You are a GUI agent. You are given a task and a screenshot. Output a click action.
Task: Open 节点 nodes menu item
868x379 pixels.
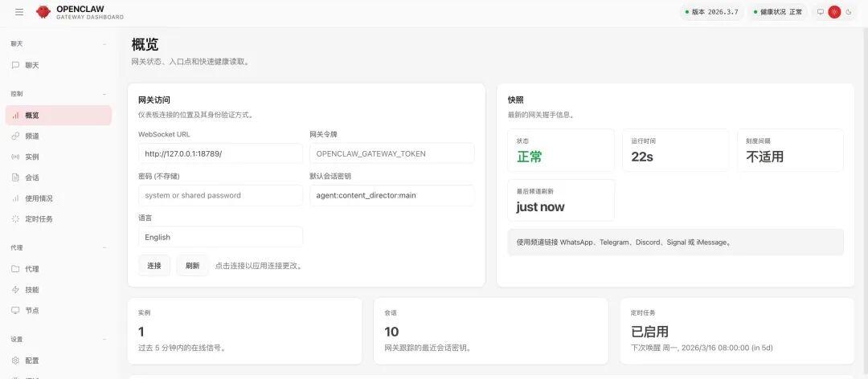pos(32,311)
